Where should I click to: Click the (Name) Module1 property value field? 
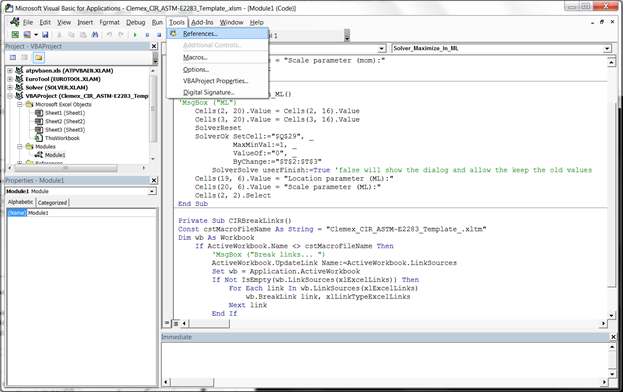coord(91,213)
